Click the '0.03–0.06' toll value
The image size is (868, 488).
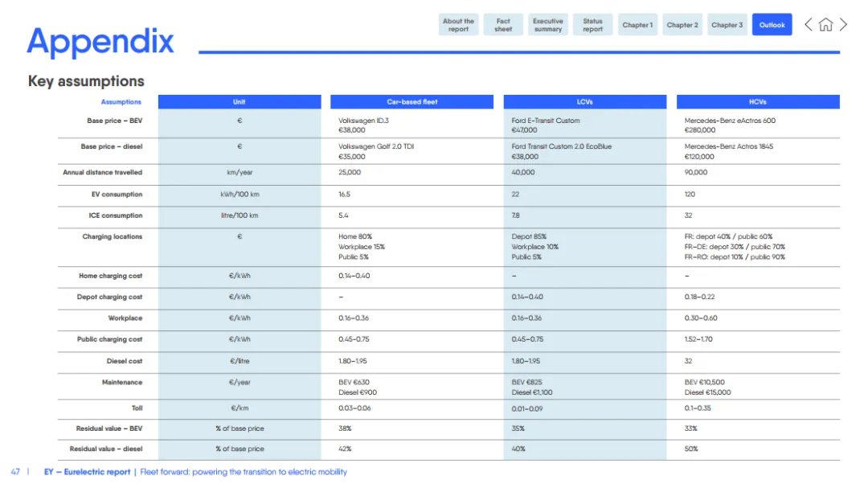click(x=354, y=408)
